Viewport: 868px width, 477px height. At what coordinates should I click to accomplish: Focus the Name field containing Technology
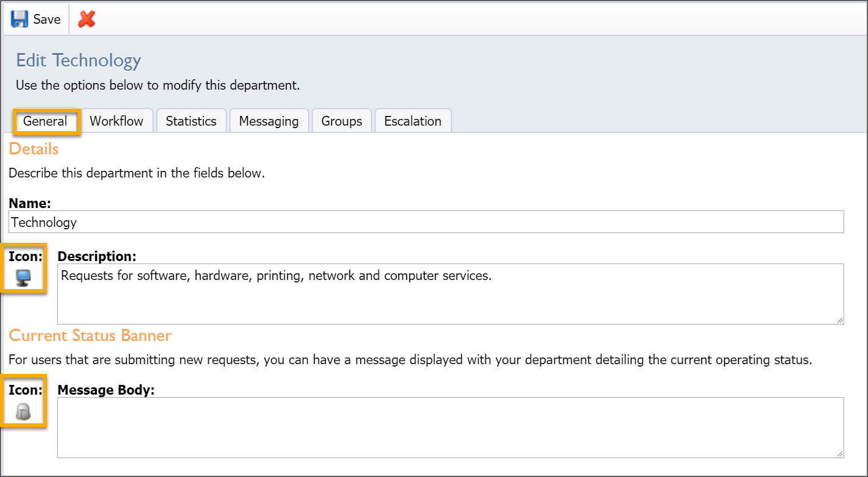(426, 222)
